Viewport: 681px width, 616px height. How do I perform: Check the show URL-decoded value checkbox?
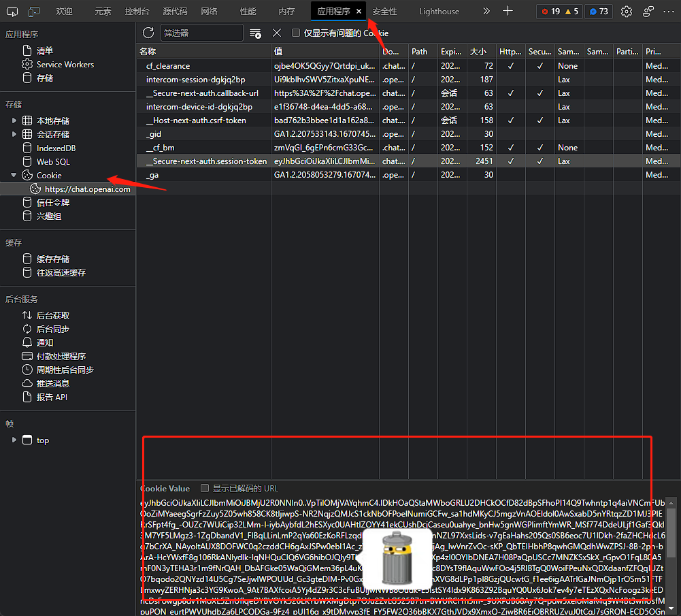[x=205, y=488]
